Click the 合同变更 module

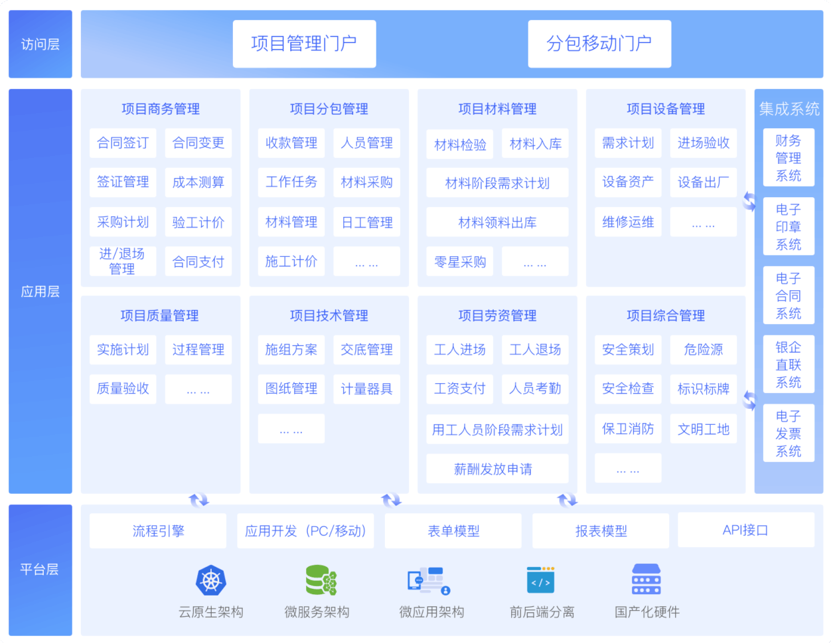[198, 143]
